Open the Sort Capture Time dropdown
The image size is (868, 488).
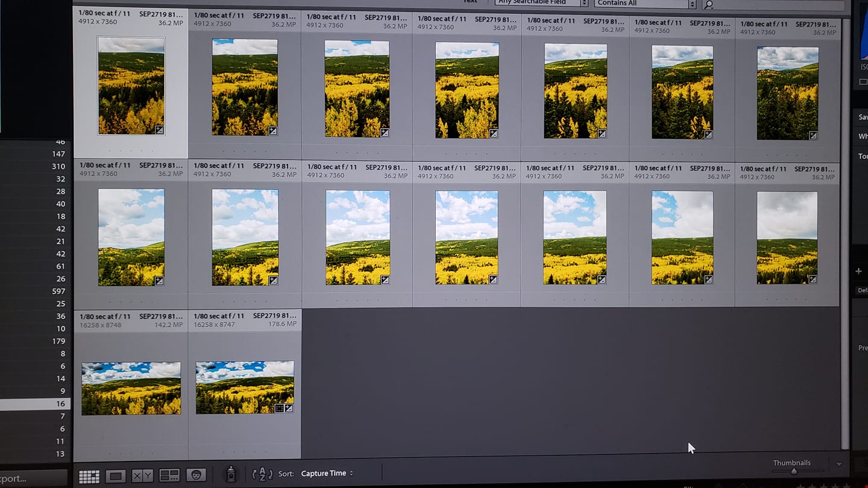point(327,474)
